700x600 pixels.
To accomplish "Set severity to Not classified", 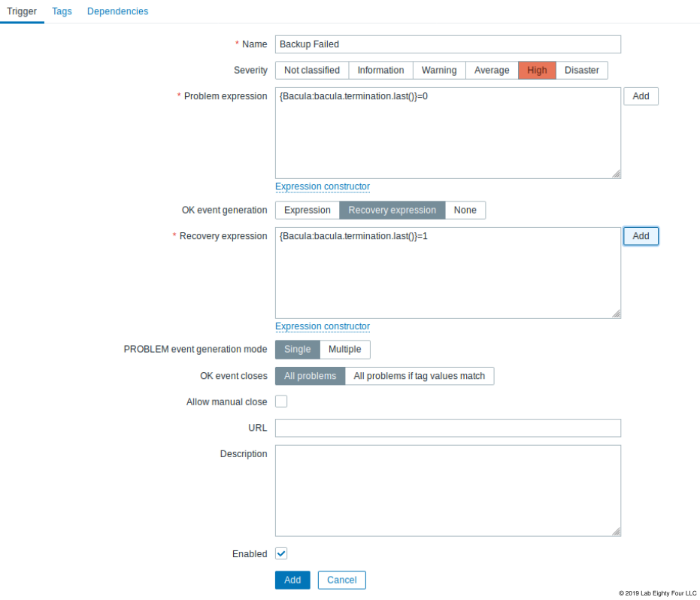I will [312, 70].
